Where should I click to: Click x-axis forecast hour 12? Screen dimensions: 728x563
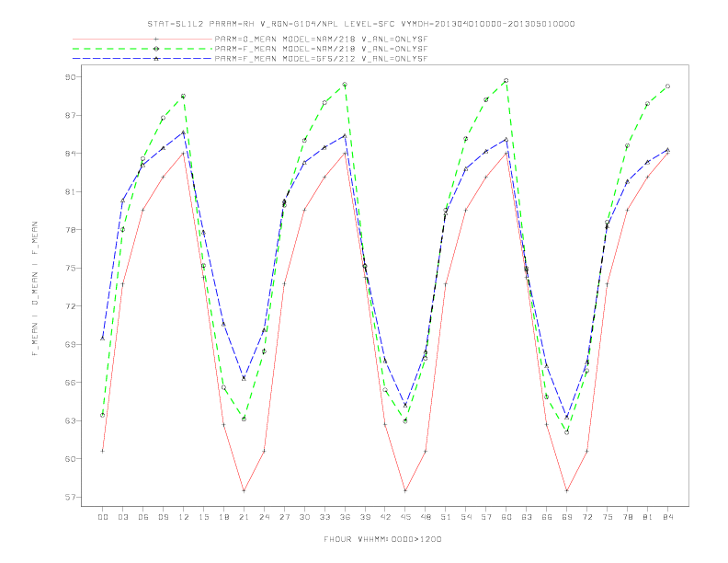(x=184, y=517)
